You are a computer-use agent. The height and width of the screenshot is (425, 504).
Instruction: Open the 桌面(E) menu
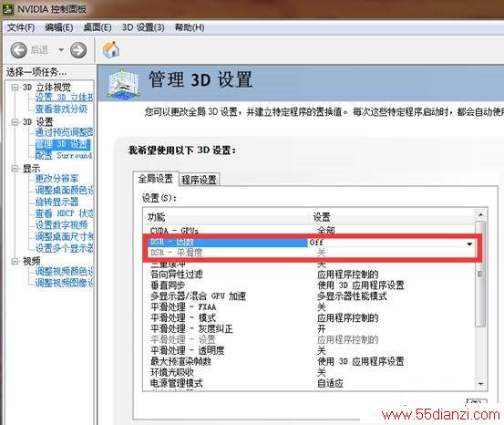(98, 27)
